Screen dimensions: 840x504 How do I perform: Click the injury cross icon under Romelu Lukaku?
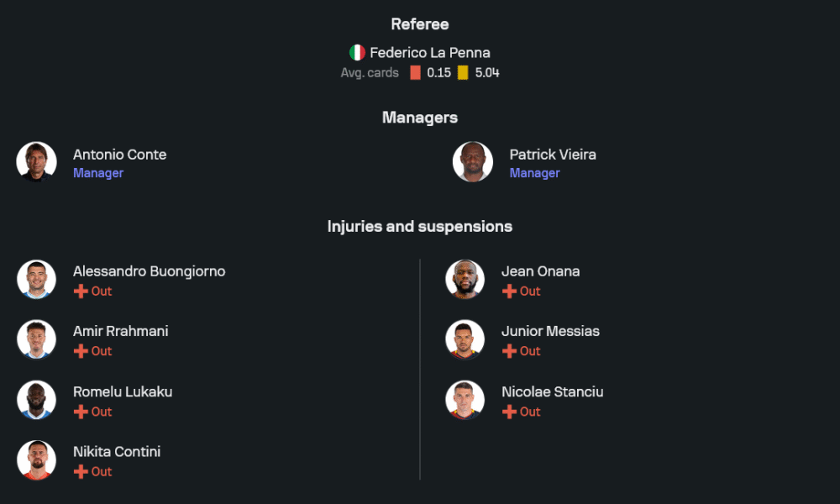point(81,412)
